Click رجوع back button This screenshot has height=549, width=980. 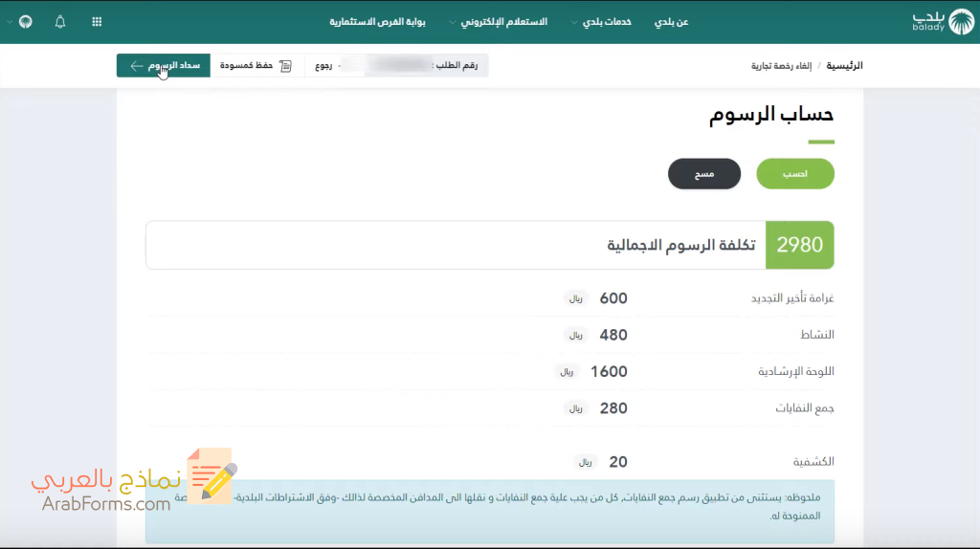[323, 66]
